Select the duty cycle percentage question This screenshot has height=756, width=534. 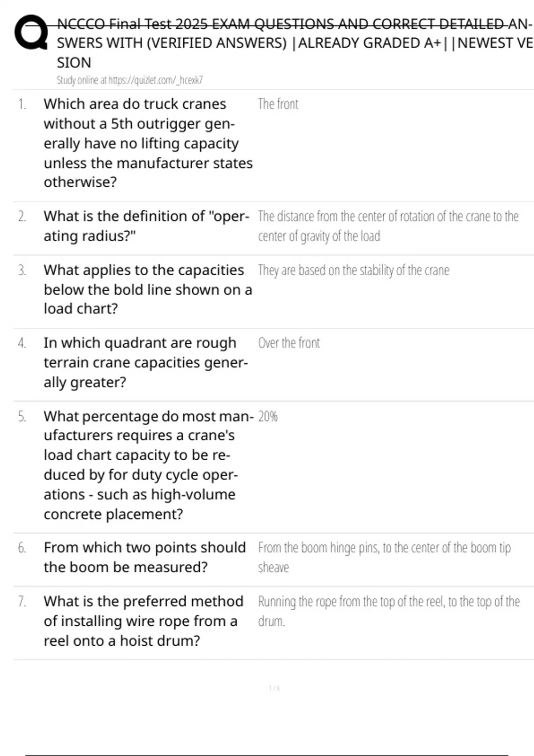click(x=148, y=465)
